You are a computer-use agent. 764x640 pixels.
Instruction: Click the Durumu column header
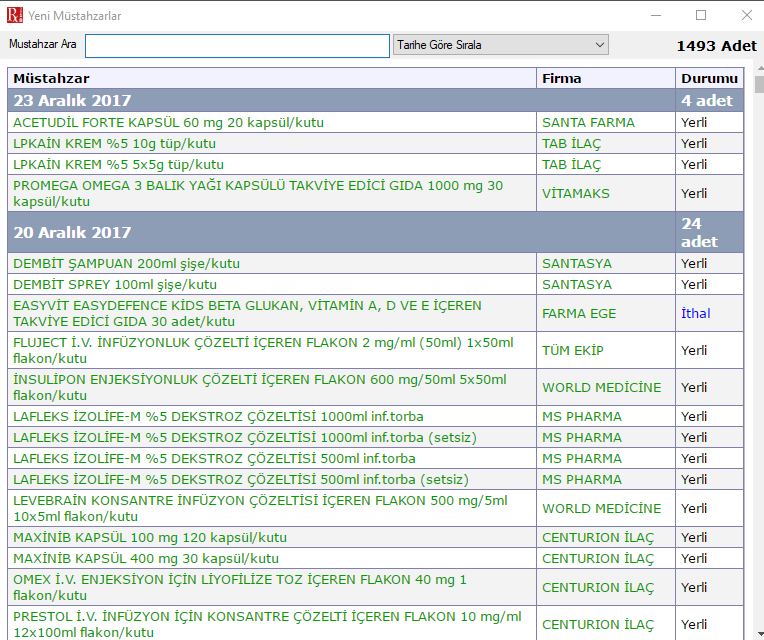709,78
